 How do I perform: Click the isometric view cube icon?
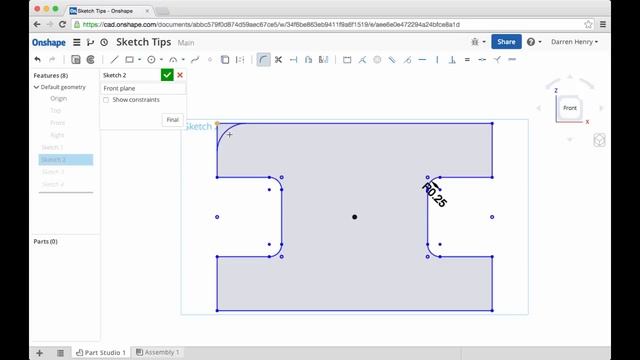599,140
